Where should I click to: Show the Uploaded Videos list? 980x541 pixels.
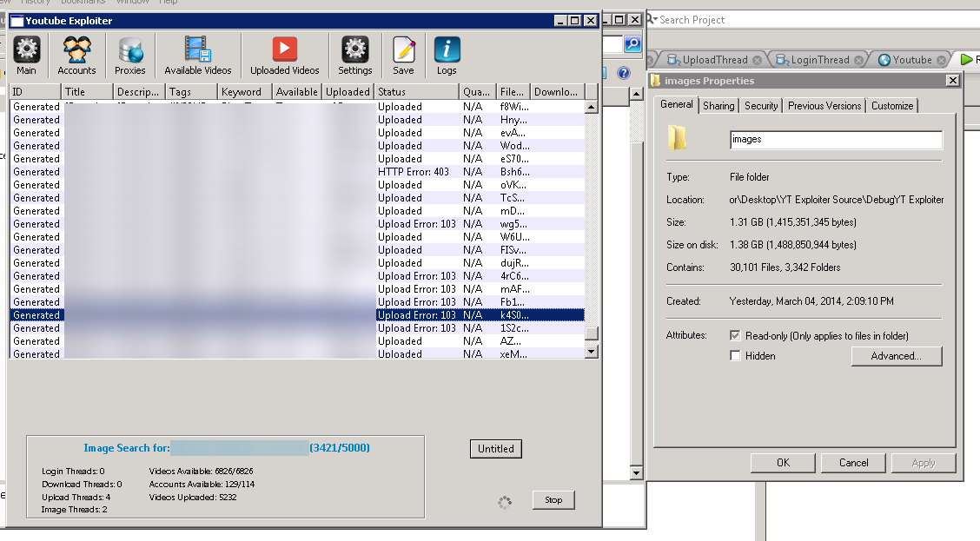tap(284, 55)
